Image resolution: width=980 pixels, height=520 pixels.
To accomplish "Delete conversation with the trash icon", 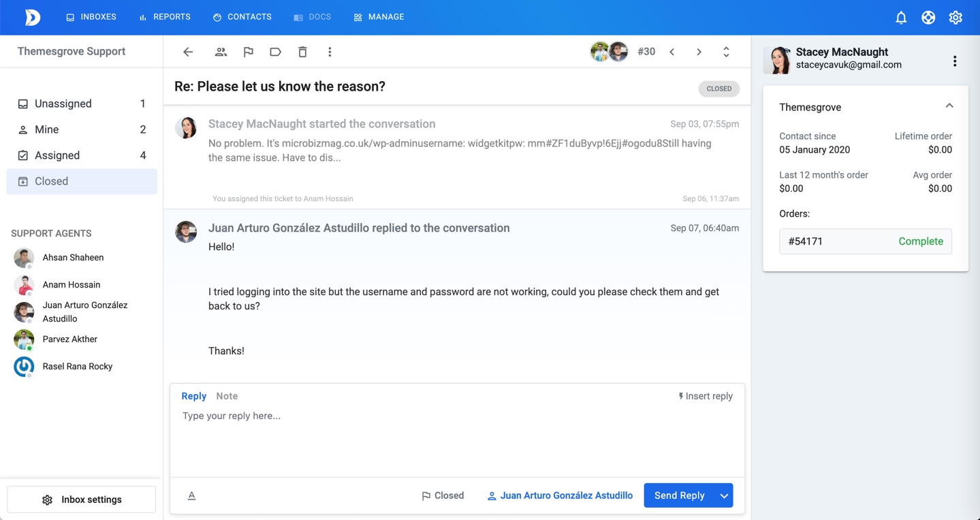I will click(302, 52).
